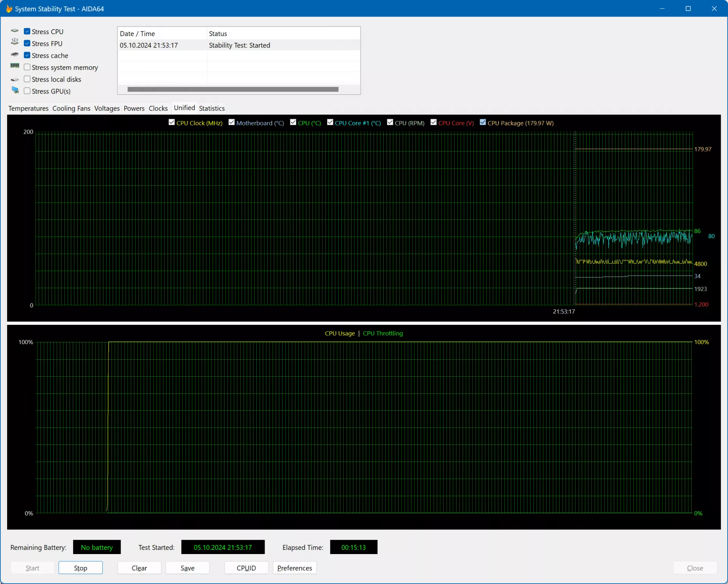Screen dimensions: 728x584
Task: Click the Stress GPU monitor icon
Action: click(15, 90)
